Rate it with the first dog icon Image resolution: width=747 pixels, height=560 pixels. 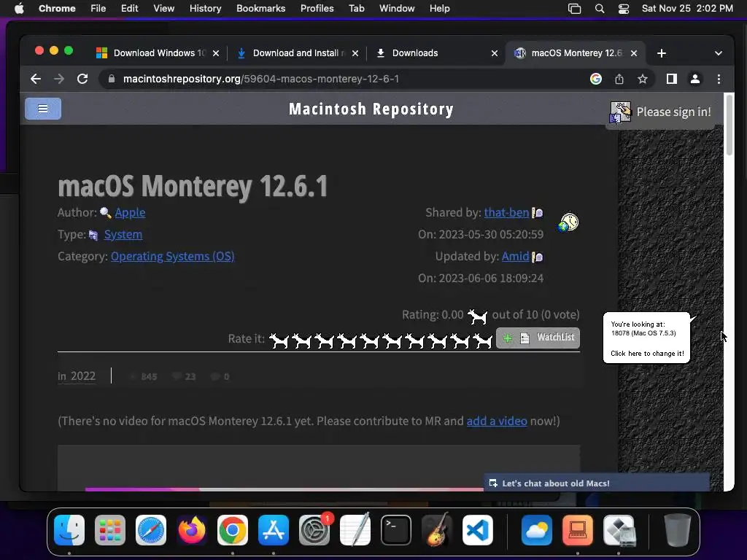279,341
